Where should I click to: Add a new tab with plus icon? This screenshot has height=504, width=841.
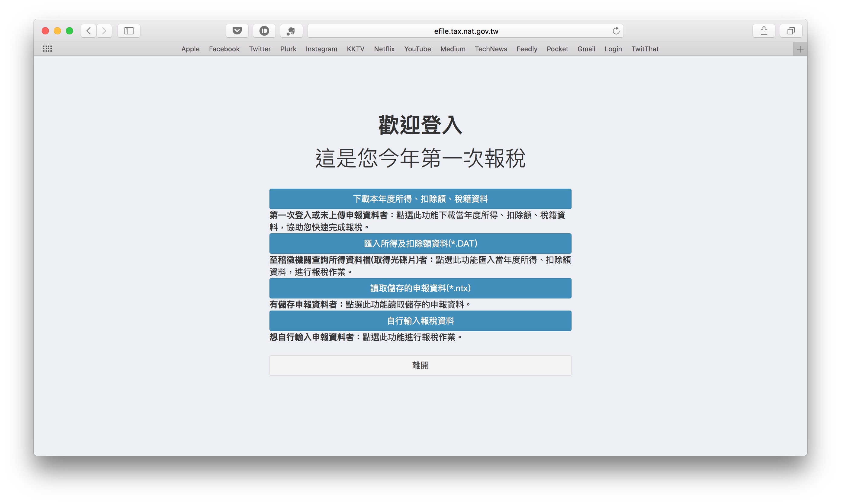pyautogui.click(x=800, y=49)
